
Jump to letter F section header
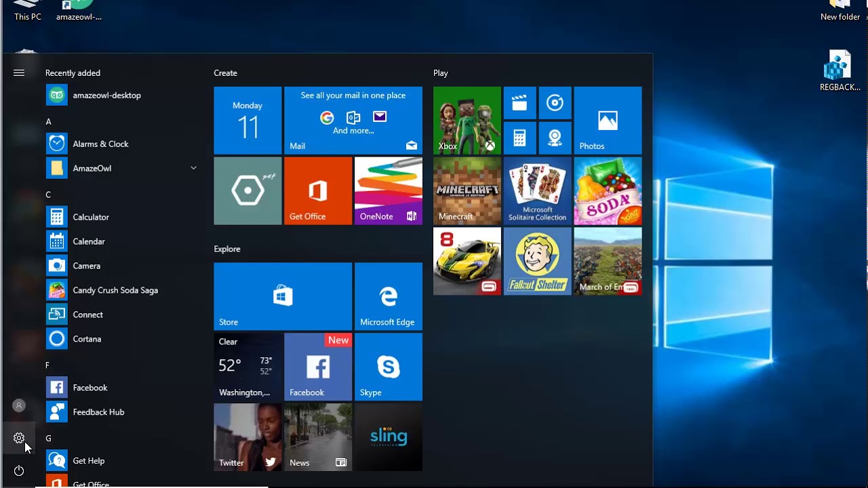coord(47,365)
